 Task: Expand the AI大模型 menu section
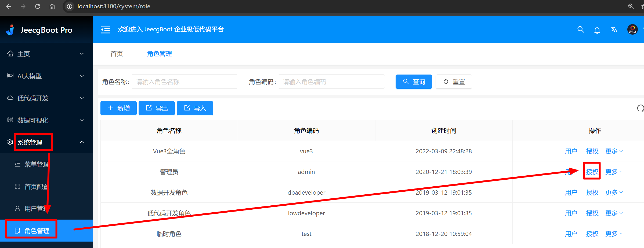coord(30,76)
